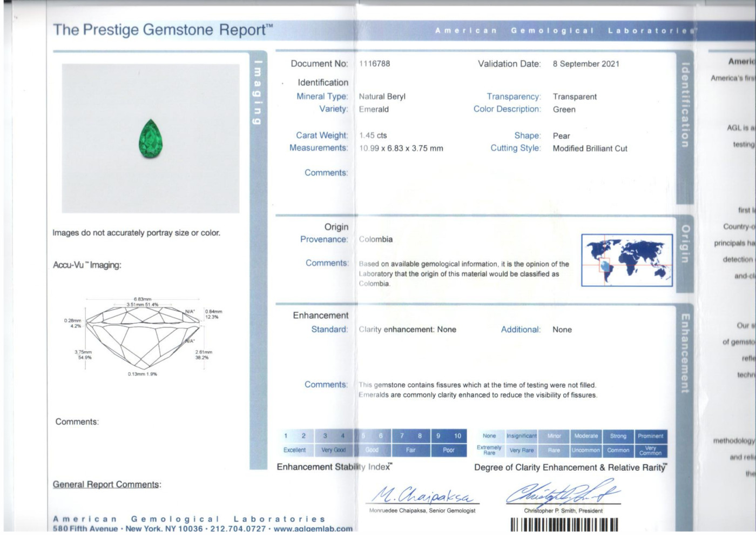Image resolution: width=756 pixels, height=535 pixels.
Task: Select the "Very Good" stability rating cell
Action: pyautogui.click(x=333, y=450)
